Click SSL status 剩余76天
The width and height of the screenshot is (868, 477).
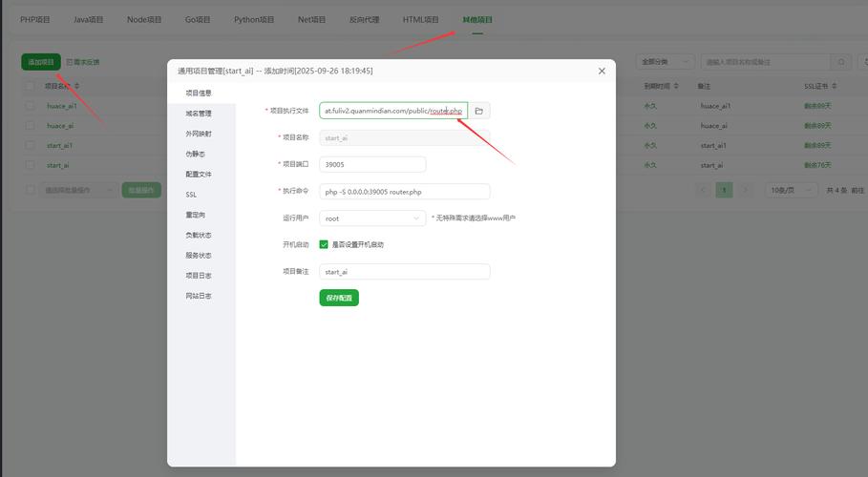(817, 165)
